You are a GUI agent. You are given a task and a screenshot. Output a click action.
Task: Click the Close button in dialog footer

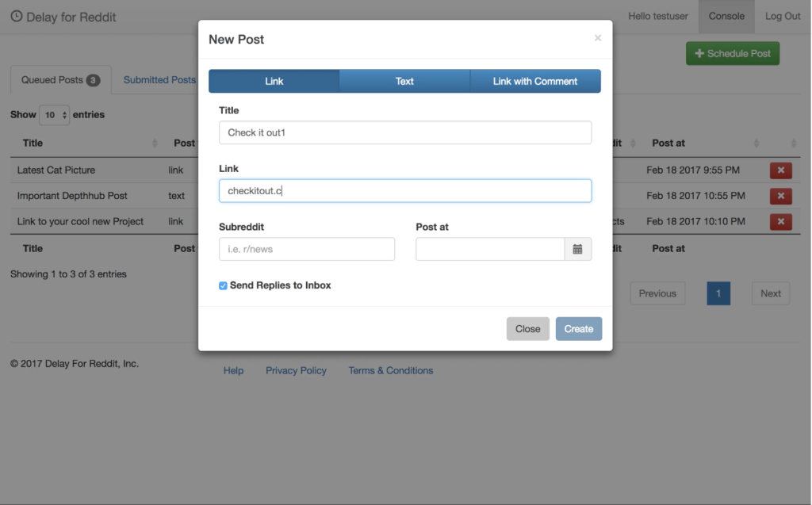point(527,329)
